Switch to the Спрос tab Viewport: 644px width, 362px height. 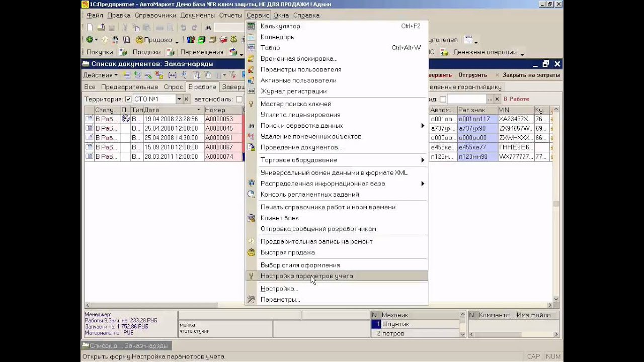tap(174, 87)
